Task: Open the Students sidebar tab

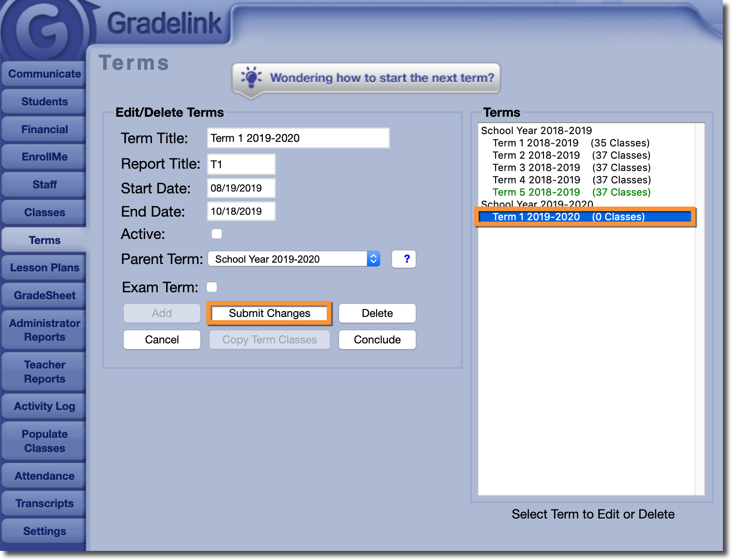Action: [44, 102]
